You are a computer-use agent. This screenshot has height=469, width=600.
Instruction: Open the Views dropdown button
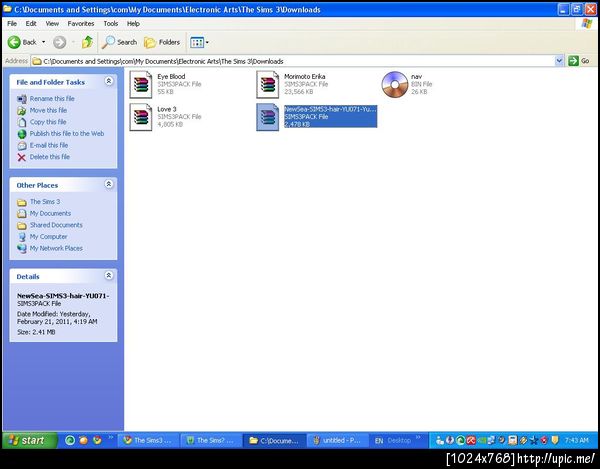199,42
